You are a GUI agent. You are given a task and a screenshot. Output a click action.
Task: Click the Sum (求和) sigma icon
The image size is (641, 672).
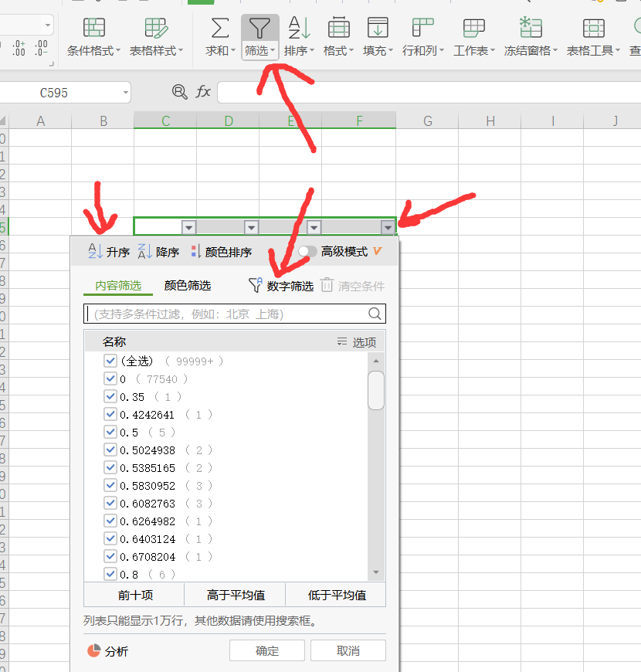pyautogui.click(x=220, y=29)
